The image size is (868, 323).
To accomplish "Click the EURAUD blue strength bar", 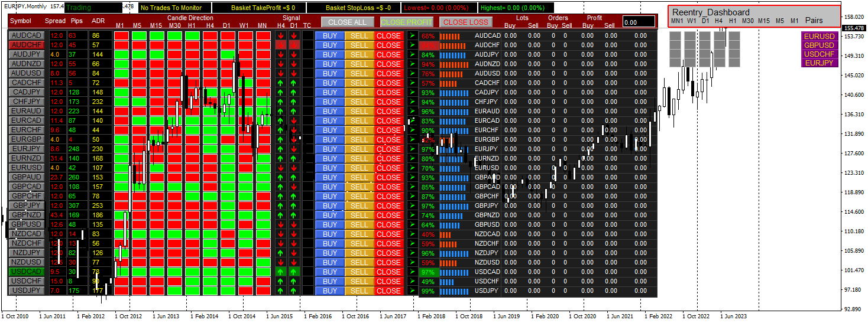I will [x=454, y=112].
